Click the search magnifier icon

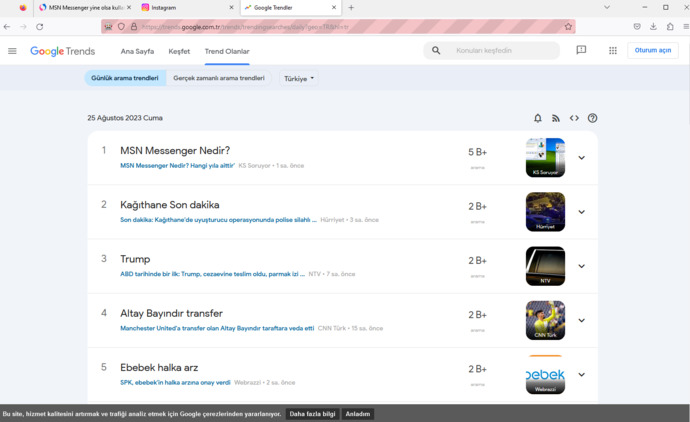pyautogui.click(x=436, y=51)
